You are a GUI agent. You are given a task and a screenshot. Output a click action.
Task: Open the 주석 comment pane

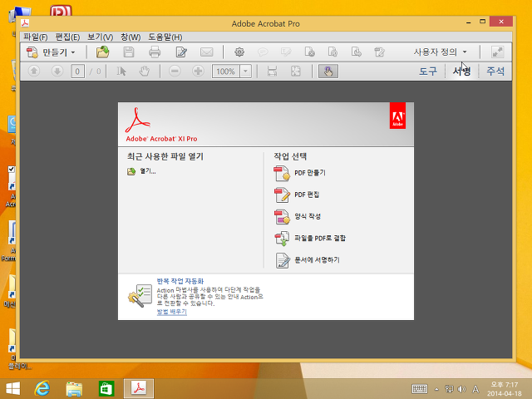tap(495, 71)
